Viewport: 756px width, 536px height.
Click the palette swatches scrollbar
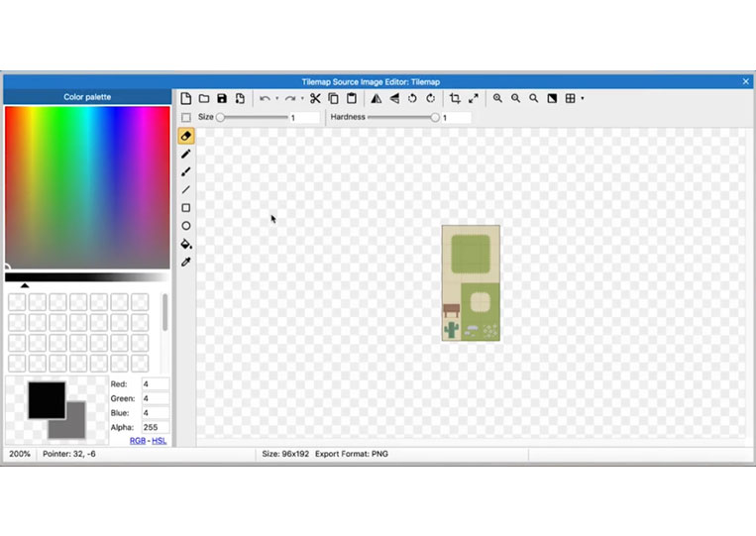(164, 313)
